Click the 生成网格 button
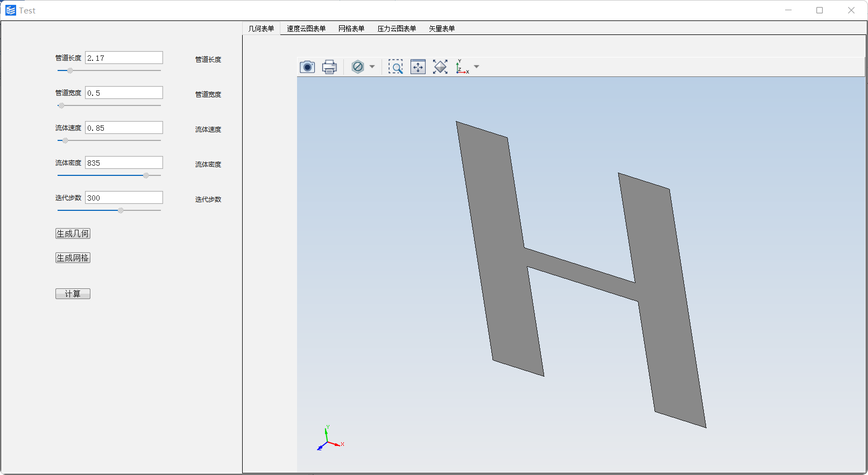868x475 pixels. tap(73, 258)
